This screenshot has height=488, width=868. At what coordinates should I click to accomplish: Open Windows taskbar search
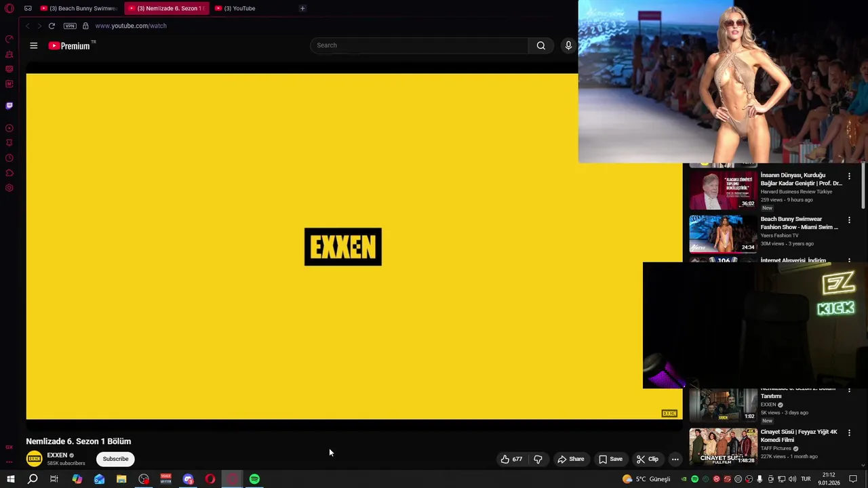coord(33,479)
